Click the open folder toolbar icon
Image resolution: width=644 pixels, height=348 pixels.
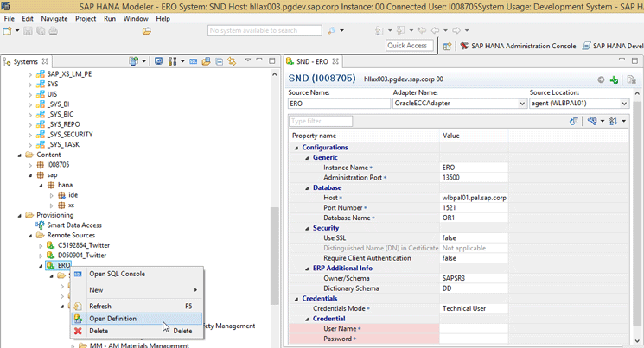(147, 31)
